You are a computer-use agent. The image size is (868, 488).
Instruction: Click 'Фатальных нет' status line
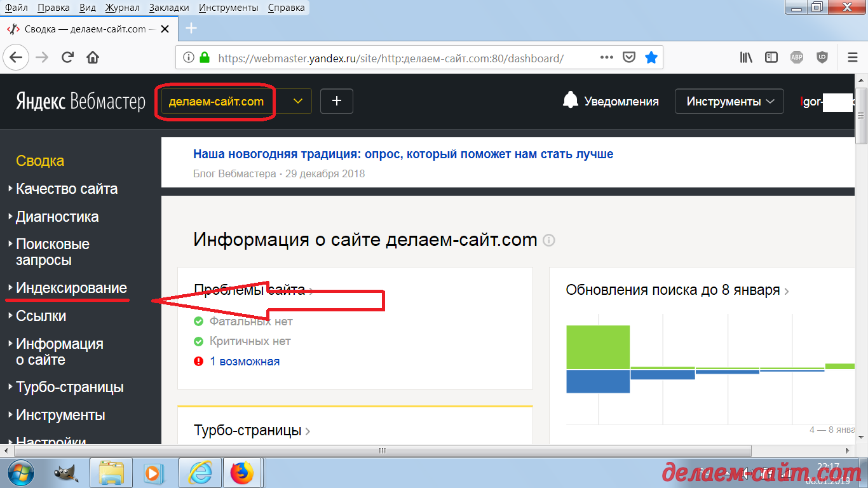251,322
